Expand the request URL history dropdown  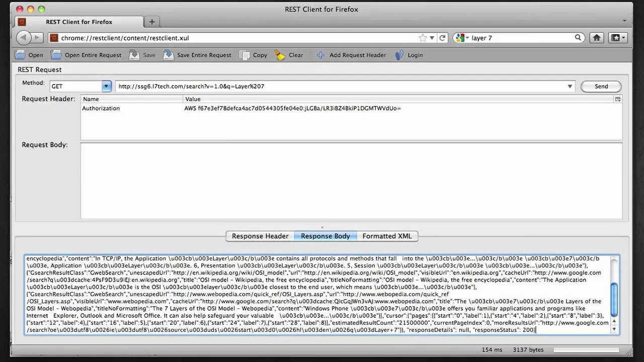point(570,86)
